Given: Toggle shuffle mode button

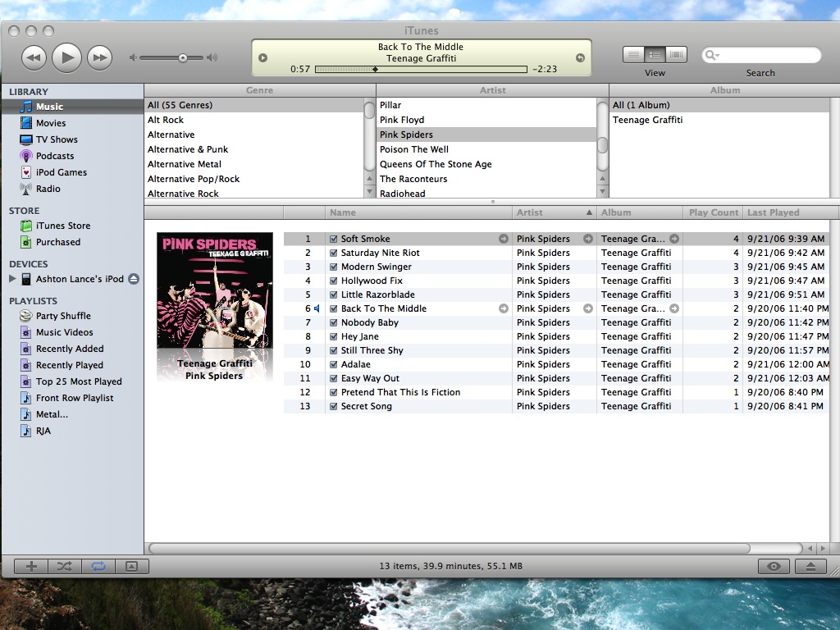Looking at the screenshot, I should point(65,566).
